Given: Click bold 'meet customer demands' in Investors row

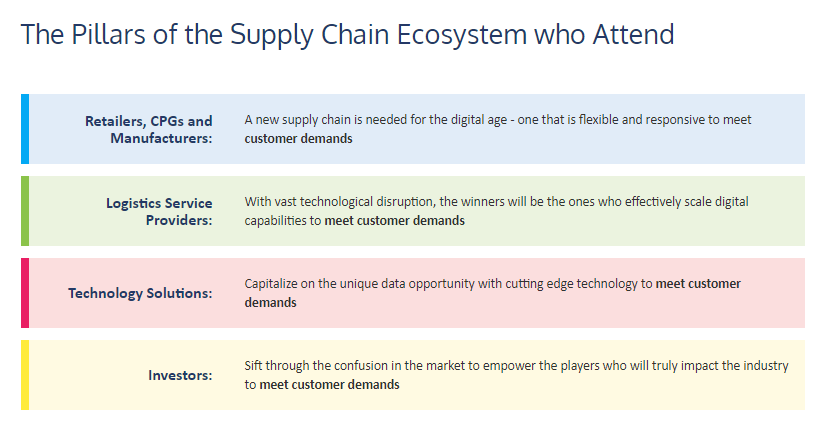Looking at the screenshot, I should click(330, 385).
